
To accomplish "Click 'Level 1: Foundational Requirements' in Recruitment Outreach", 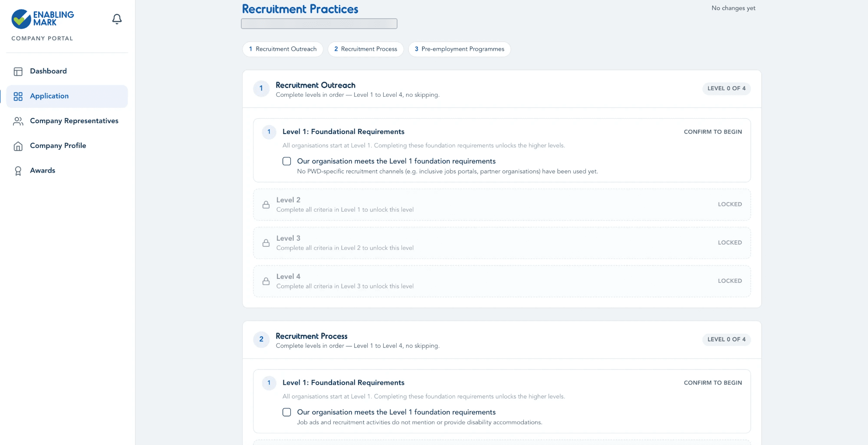I will 343,132.
